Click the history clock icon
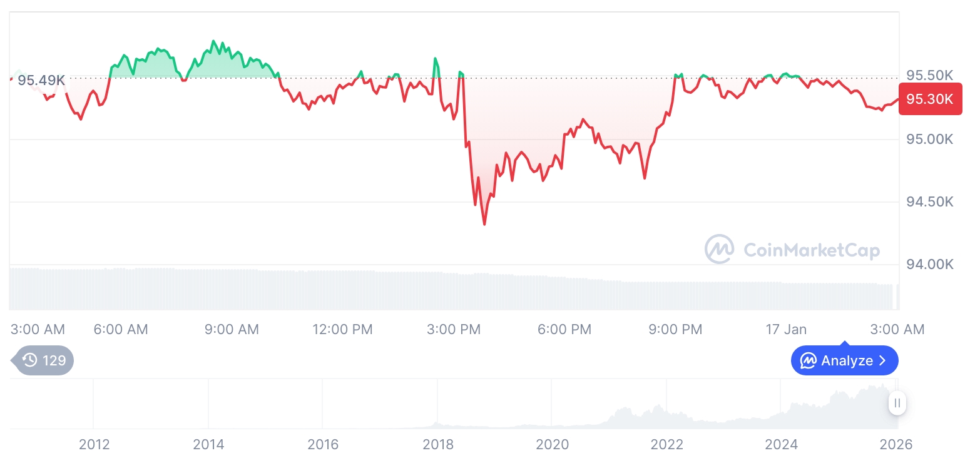 (29, 360)
